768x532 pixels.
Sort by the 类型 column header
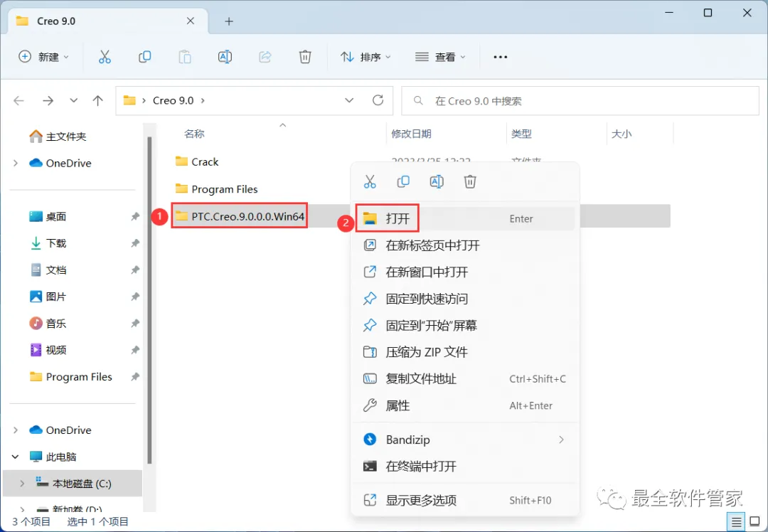[x=521, y=134]
